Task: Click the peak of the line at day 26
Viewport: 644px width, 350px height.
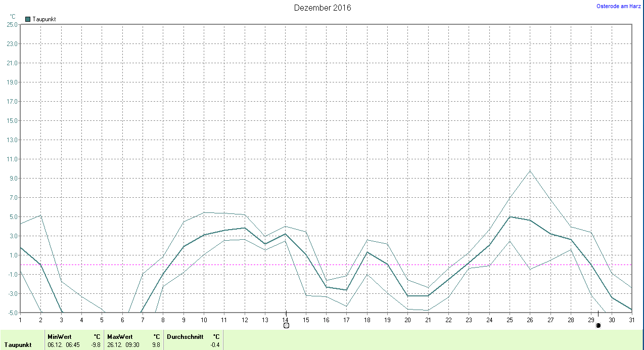Action: coord(530,170)
